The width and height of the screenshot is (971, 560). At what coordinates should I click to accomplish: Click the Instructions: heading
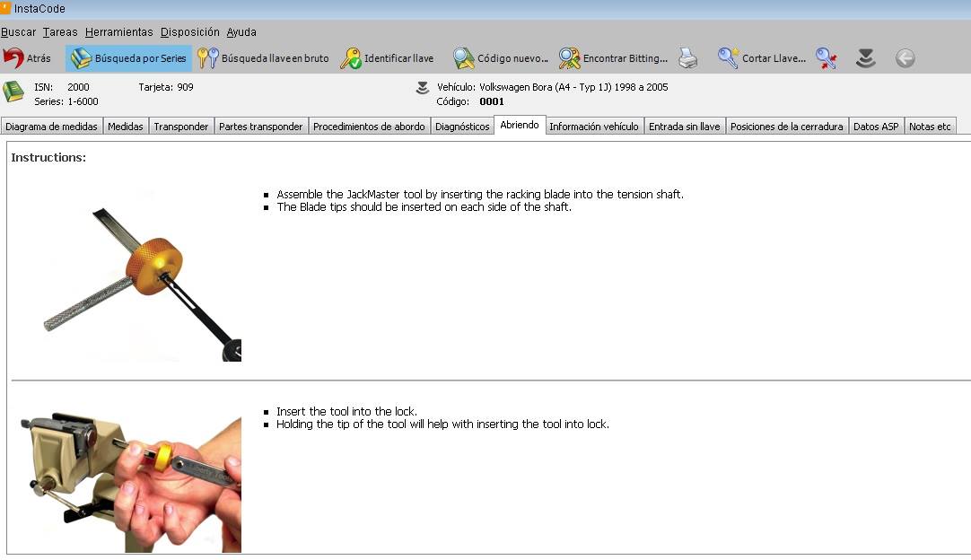tap(48, 157)
